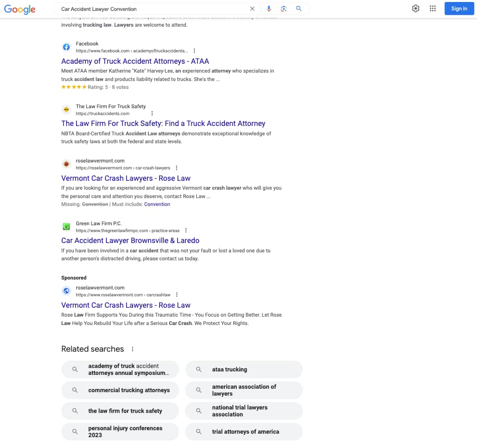Viewport: 477px width, 448px height.
Task: Open Google Lens image search icon
Action: pos(284,9)
